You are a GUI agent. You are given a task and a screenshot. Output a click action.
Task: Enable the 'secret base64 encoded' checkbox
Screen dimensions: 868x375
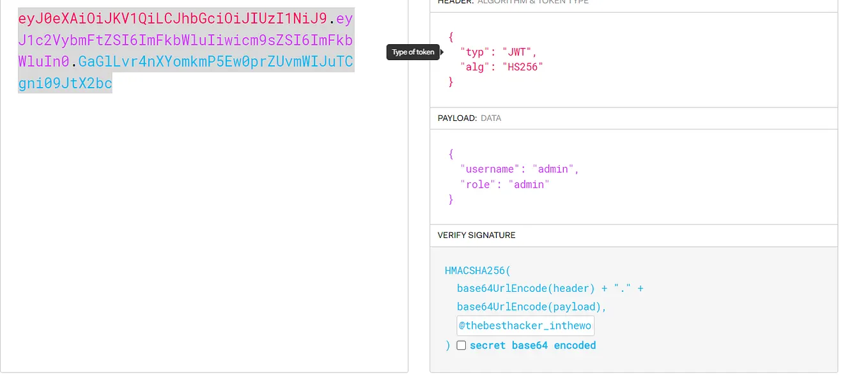461,346
